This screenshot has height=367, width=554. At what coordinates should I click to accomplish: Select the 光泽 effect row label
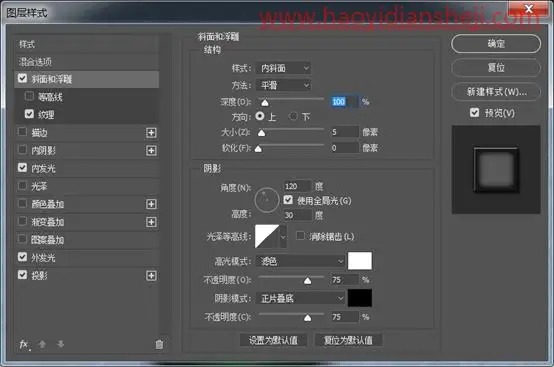tap(39, 186)
